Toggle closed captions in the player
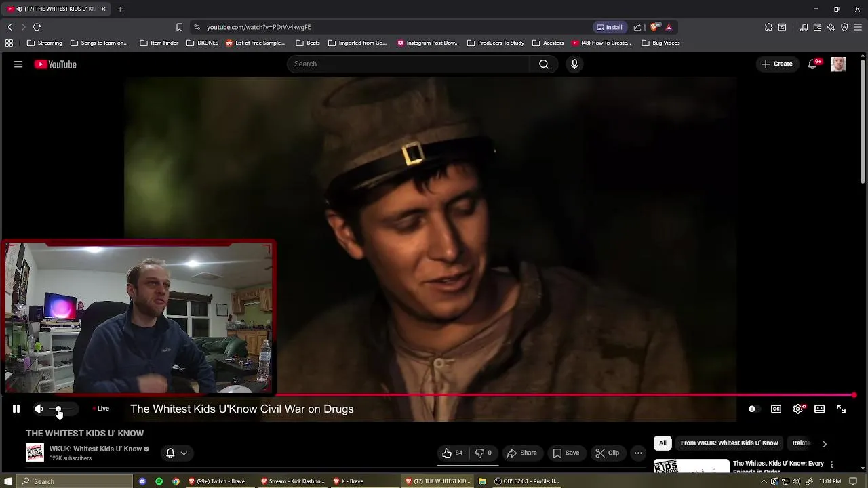868x488 pixels. (776, 409)
